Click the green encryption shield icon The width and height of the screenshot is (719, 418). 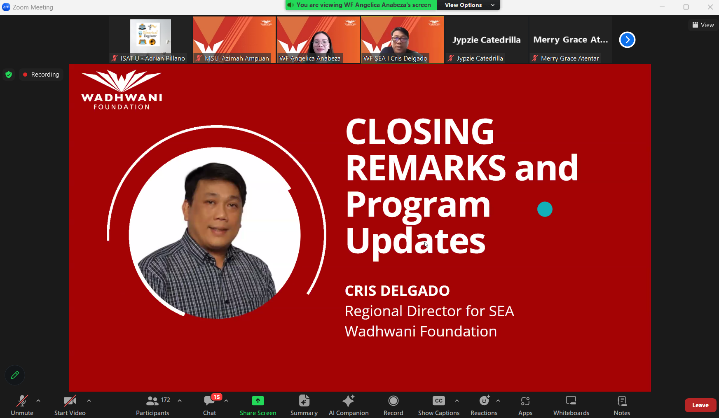tap(9, 74)
